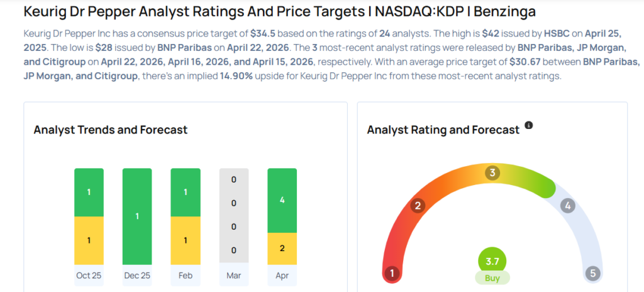The image size is (644, 292).
Task: Select the Apr month label
Action: 282,276
